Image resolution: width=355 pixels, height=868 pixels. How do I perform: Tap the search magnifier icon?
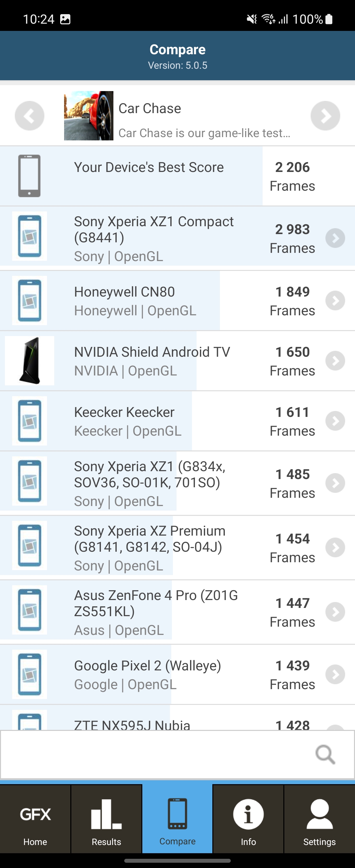[325, 755]
